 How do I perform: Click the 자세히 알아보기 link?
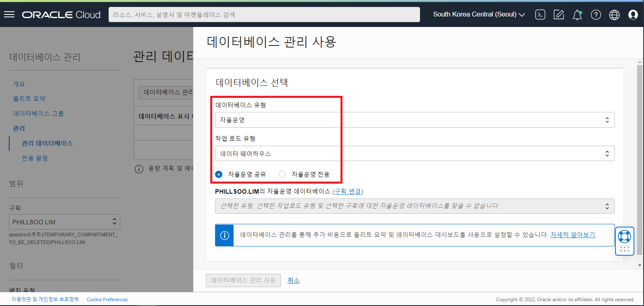coord(572,234)
